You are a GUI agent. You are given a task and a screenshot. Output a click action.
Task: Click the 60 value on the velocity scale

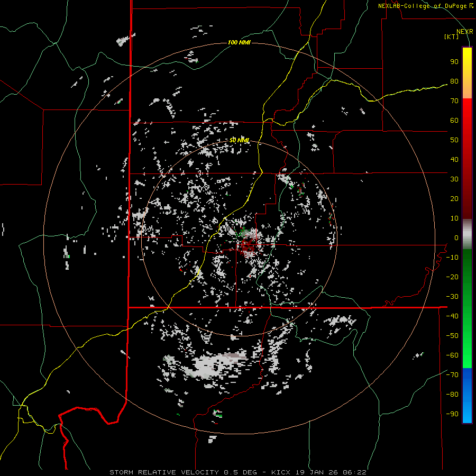[x=454, y=121]
